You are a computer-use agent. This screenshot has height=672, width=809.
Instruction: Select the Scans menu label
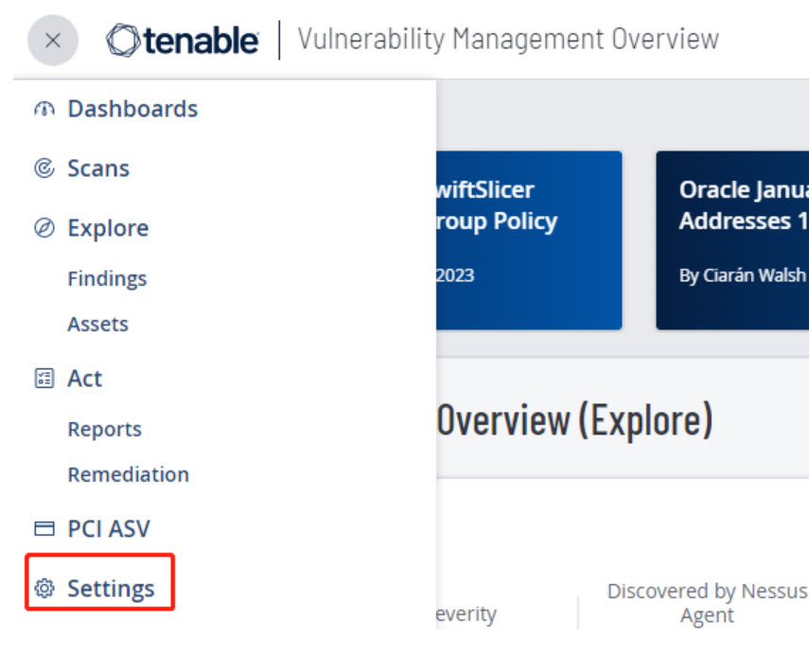[x=98, y=168]
